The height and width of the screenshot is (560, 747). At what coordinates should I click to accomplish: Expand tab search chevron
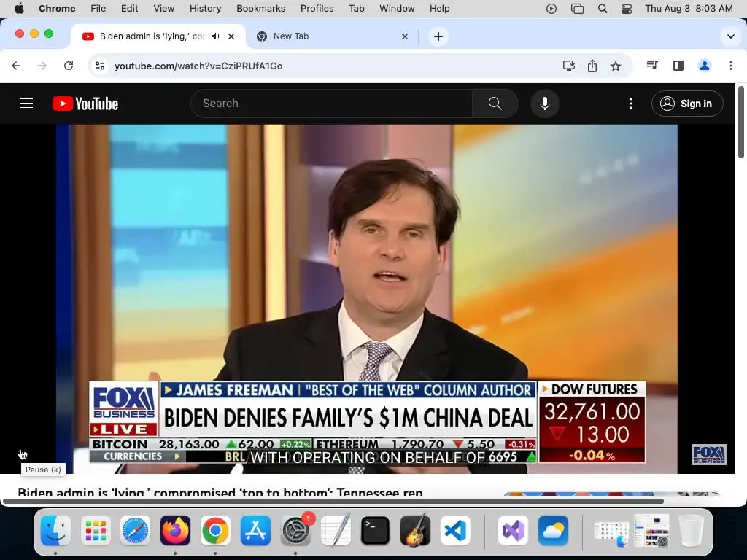coord(731,36)
